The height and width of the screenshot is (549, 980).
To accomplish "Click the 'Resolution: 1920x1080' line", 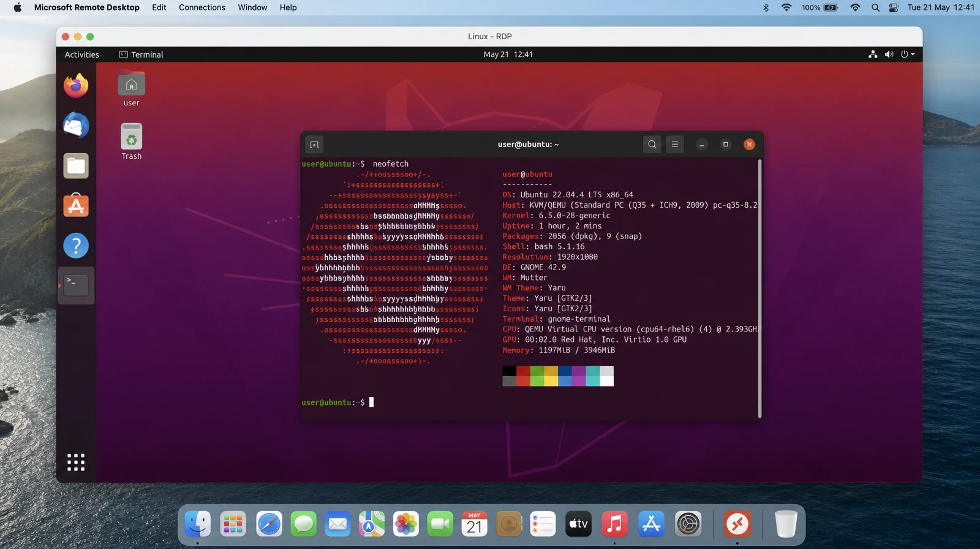I will tap(550, 257).
